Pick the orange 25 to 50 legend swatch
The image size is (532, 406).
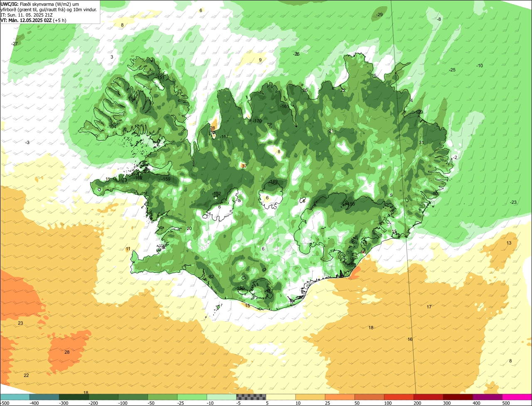pos(340,397)
